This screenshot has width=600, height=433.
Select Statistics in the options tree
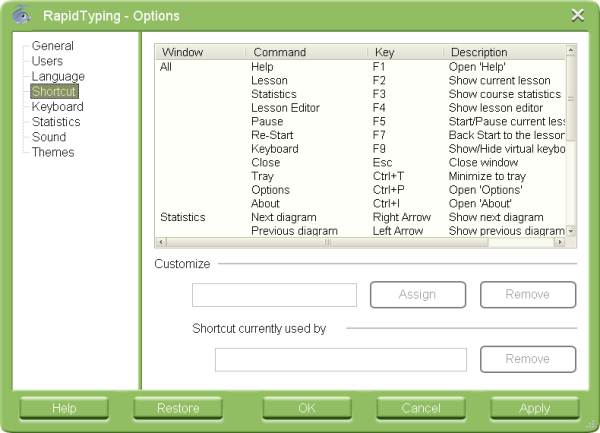click(56, 122)
